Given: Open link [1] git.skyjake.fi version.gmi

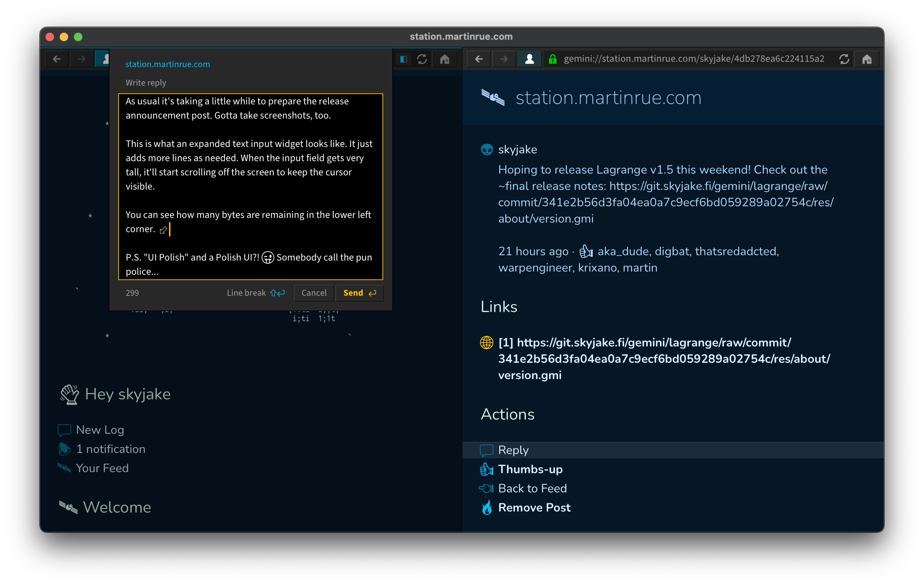Looking at the screenshot, I should tap(664, 359).
